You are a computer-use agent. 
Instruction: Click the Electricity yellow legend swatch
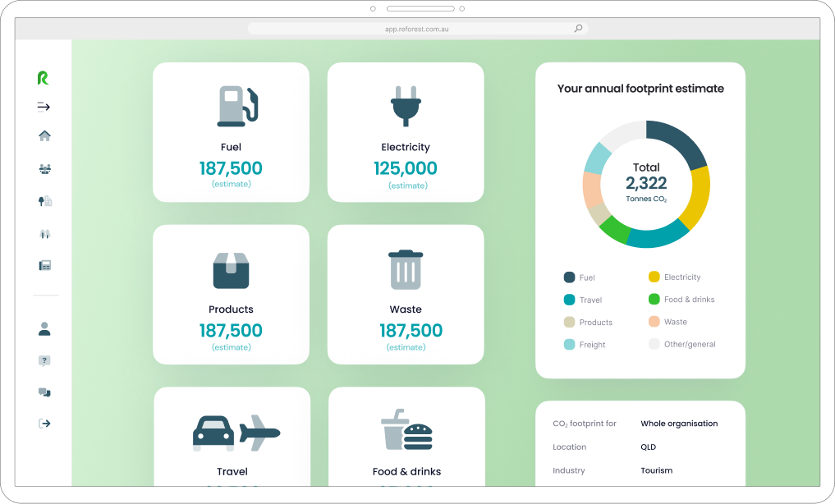[x=654, y=277]
